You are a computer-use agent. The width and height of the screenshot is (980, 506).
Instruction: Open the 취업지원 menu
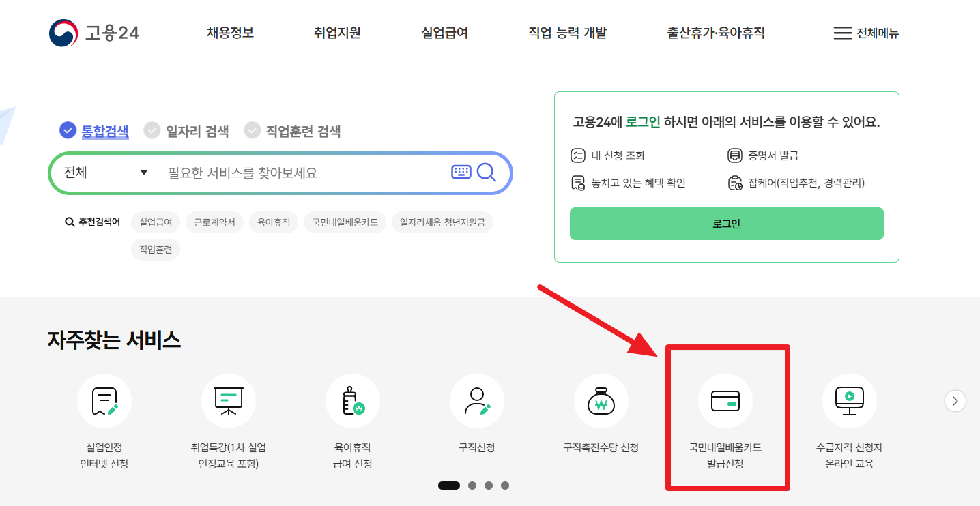pos(337,33)
